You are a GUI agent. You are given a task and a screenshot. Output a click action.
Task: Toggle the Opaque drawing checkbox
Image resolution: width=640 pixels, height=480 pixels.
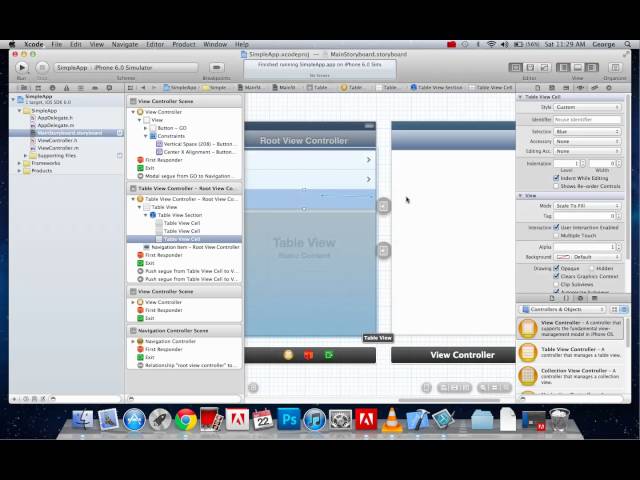[x=556, y=268]
